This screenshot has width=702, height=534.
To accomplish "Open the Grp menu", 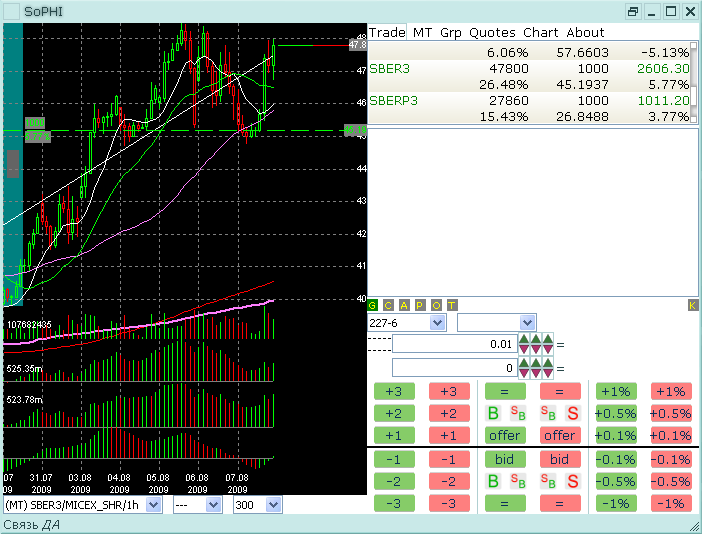I will click(x=451, y=32).
